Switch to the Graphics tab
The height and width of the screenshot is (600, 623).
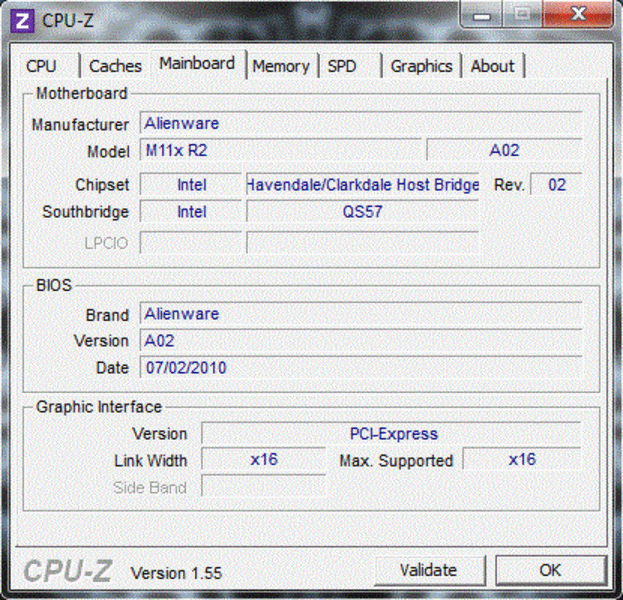[x=422, y=66]
